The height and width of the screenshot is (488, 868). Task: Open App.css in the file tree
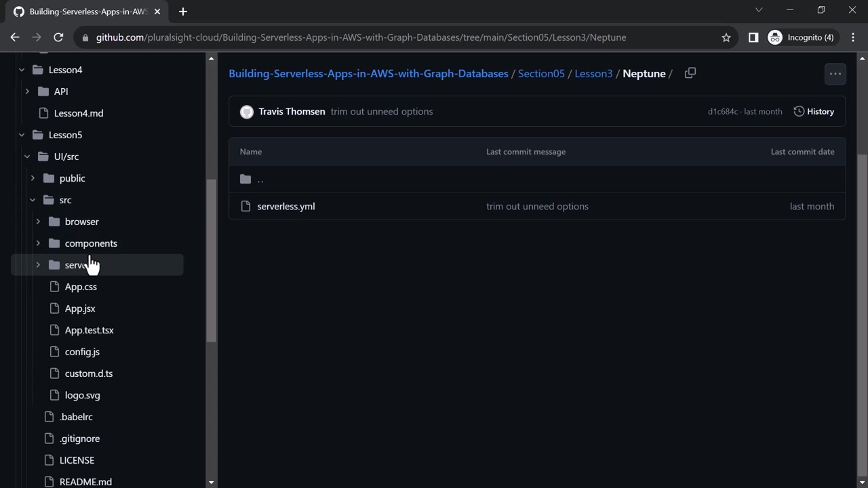pos(81,287)
